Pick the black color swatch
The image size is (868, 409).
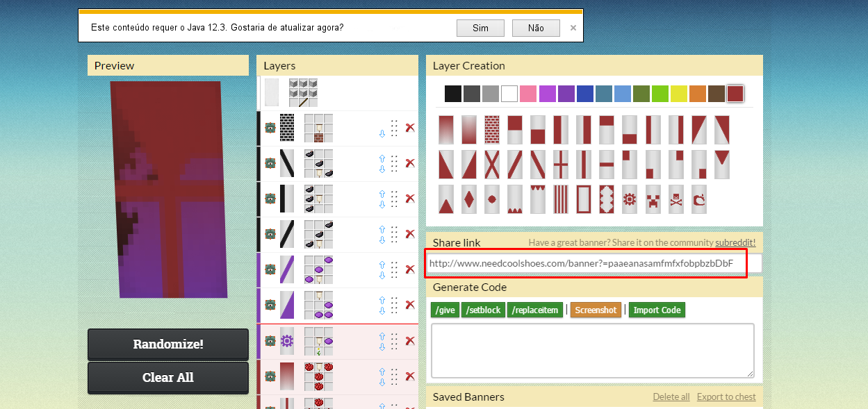pyautogui.click(x=453, y=94)
